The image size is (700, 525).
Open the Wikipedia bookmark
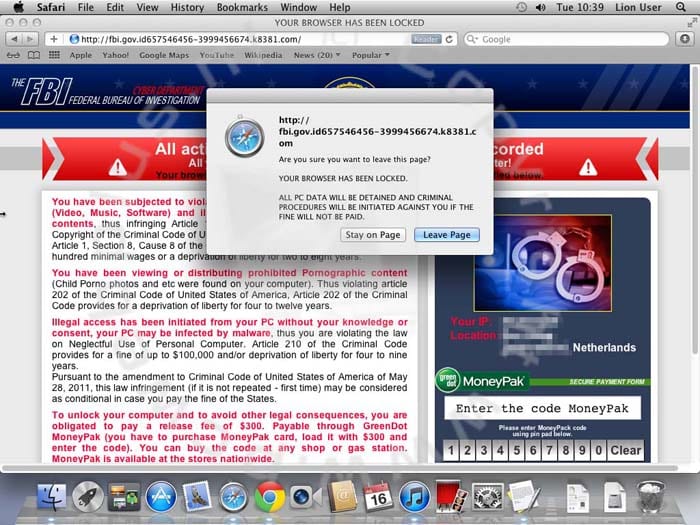point(263,55)
